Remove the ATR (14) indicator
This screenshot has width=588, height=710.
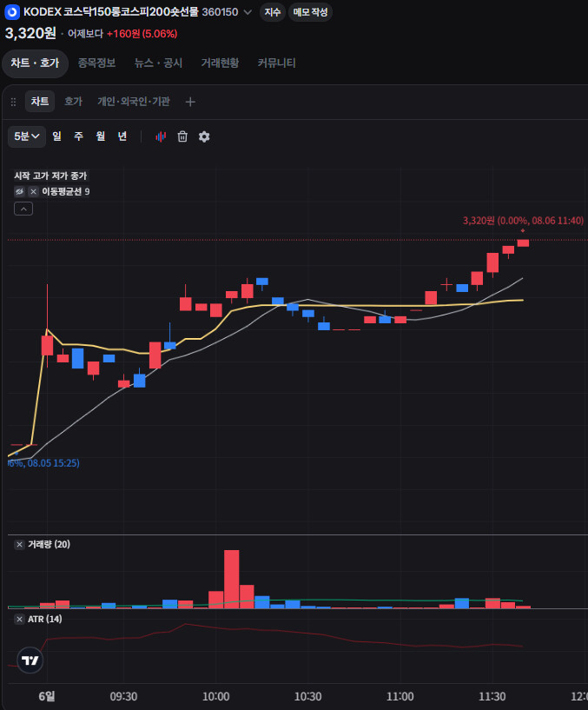[x=19, y=619]
